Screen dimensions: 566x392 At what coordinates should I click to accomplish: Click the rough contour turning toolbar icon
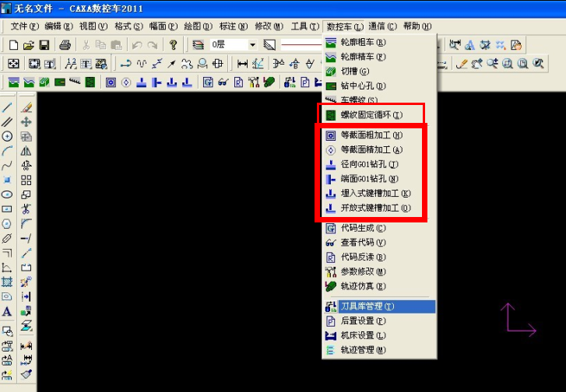click(14, 82)
